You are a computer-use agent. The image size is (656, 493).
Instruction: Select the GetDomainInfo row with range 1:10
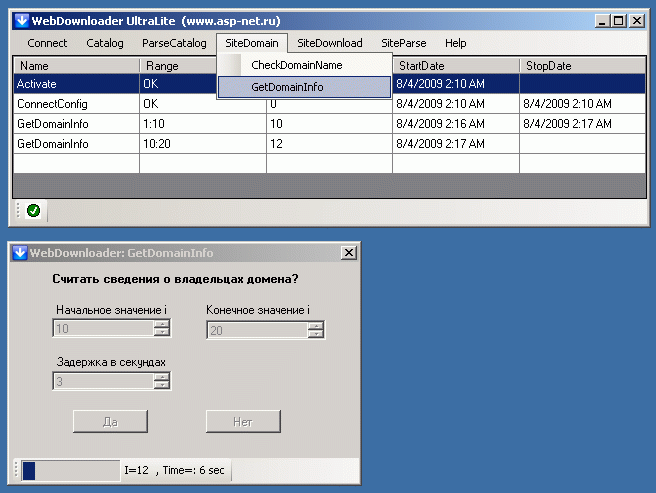(330, 124)
